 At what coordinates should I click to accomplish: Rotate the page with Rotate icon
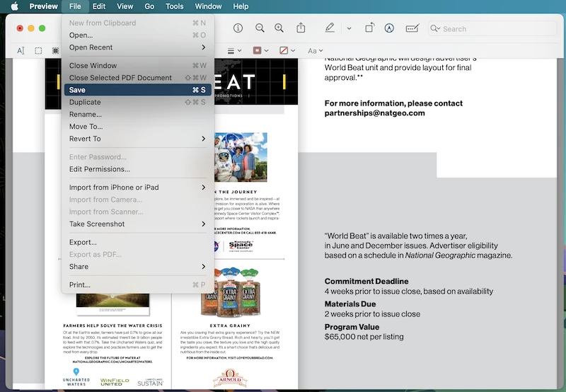click(x=369, y=28)
